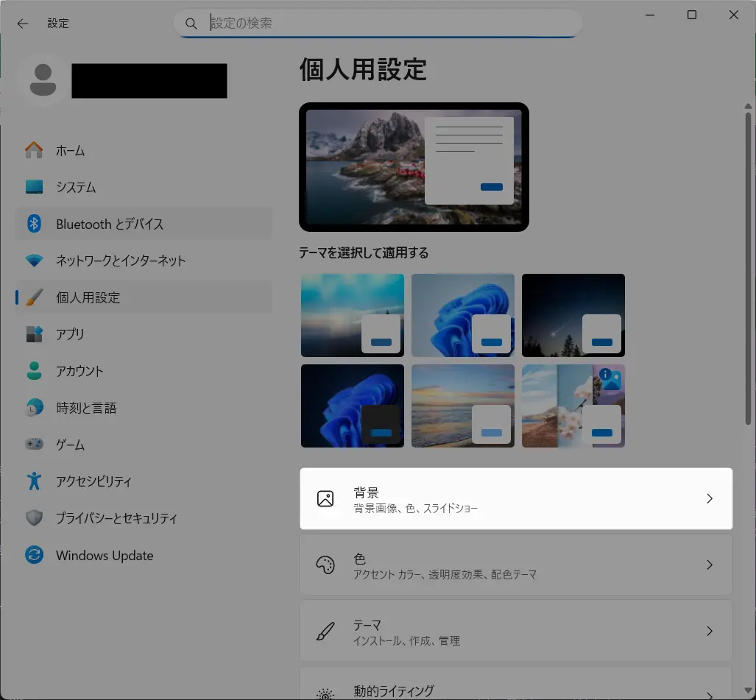
Task: Click the Wi-Fi network icon
Action: coord(34,261)
